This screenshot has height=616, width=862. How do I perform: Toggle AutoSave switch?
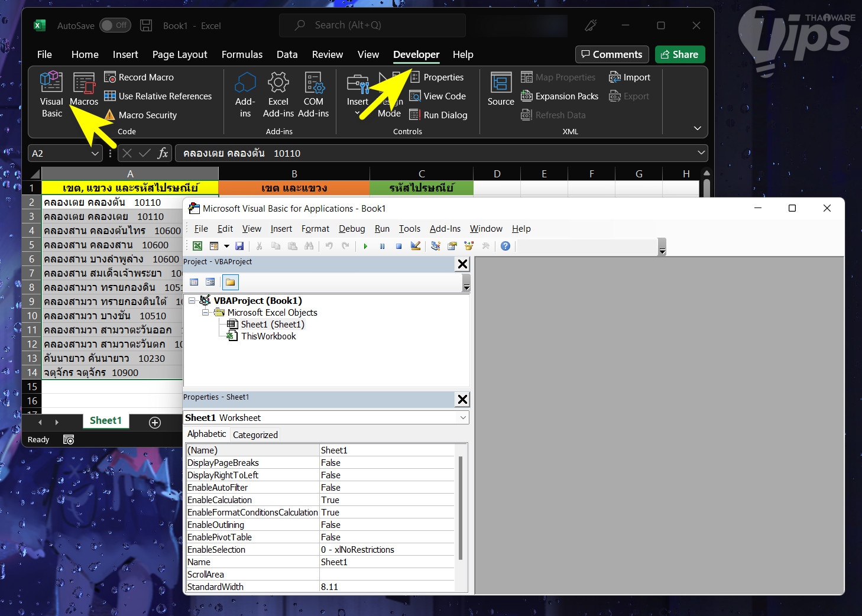coord(115,25)
